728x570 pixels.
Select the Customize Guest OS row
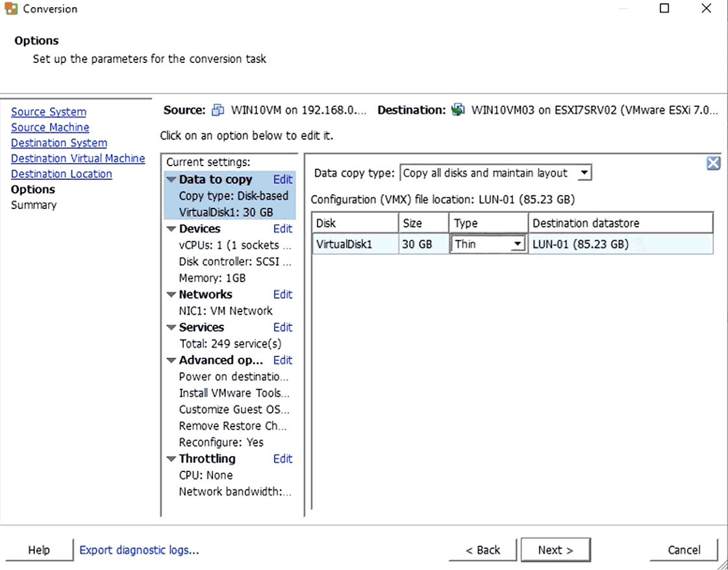coord(234,410)
